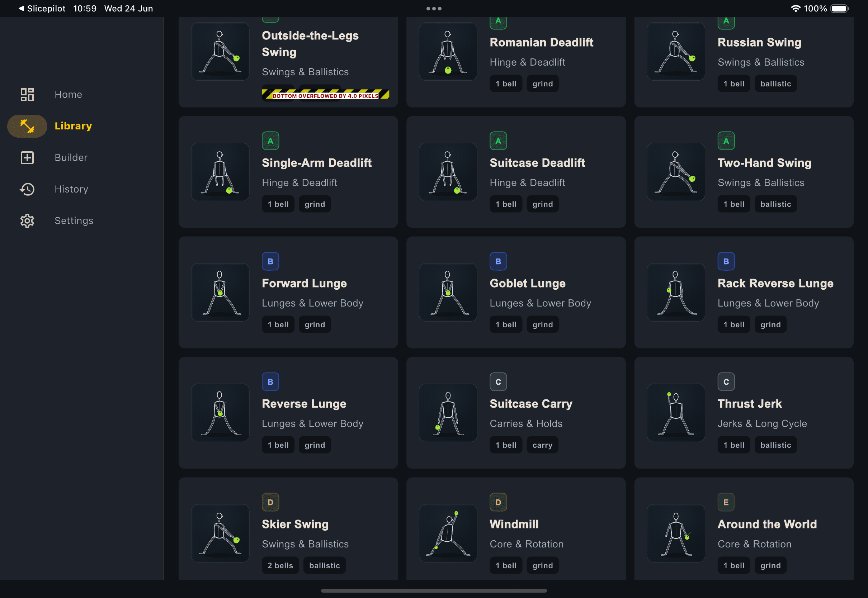Tap the A badge on Single-Arm Deadlift
Image resolution: width=868 pixels, height=598 pixels.
pos(270,141)
